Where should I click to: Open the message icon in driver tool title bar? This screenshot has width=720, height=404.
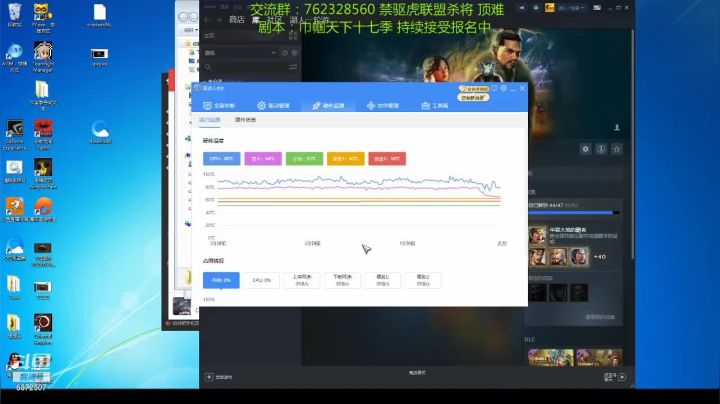[x=495, y=88]
